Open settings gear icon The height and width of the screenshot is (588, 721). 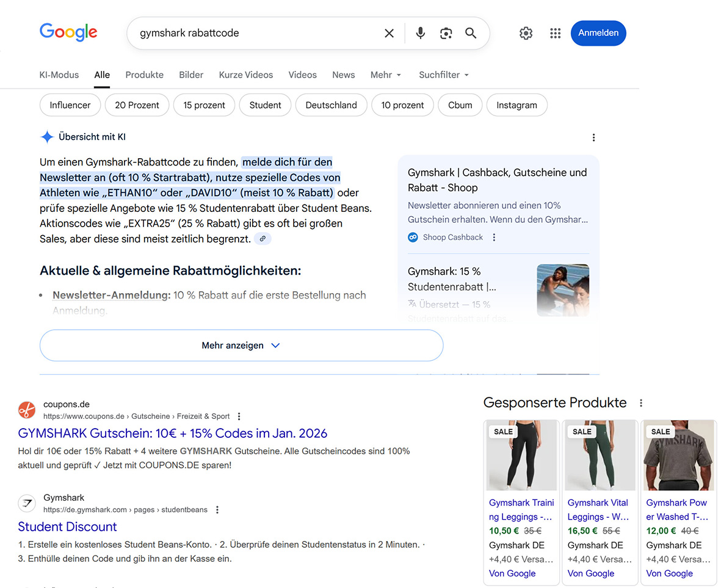click(526, 33)
